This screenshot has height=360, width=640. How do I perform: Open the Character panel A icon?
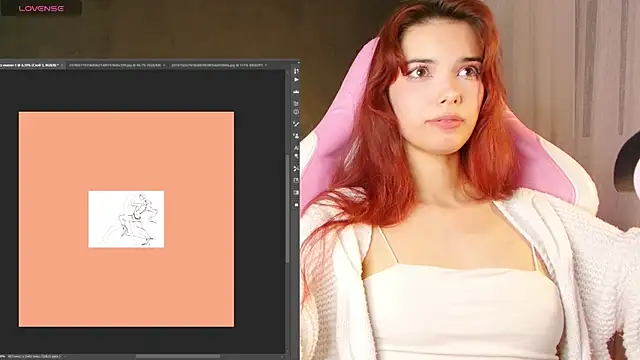pos(296,148)
